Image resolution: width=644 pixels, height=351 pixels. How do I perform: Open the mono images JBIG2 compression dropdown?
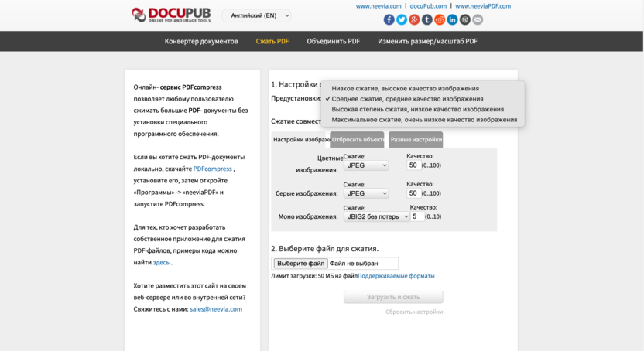click(x=377, y=216)
